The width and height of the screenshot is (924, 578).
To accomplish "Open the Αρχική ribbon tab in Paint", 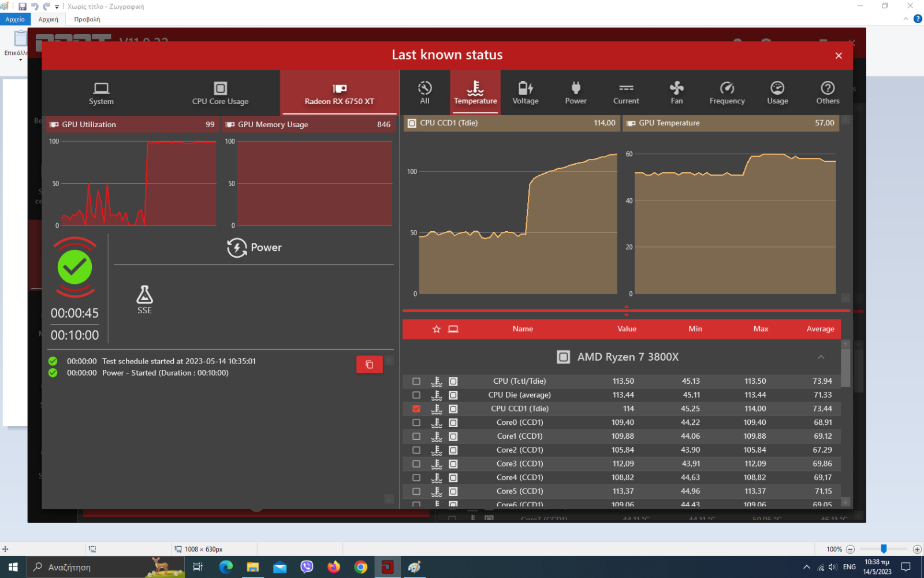I will (x=49, y=19).
